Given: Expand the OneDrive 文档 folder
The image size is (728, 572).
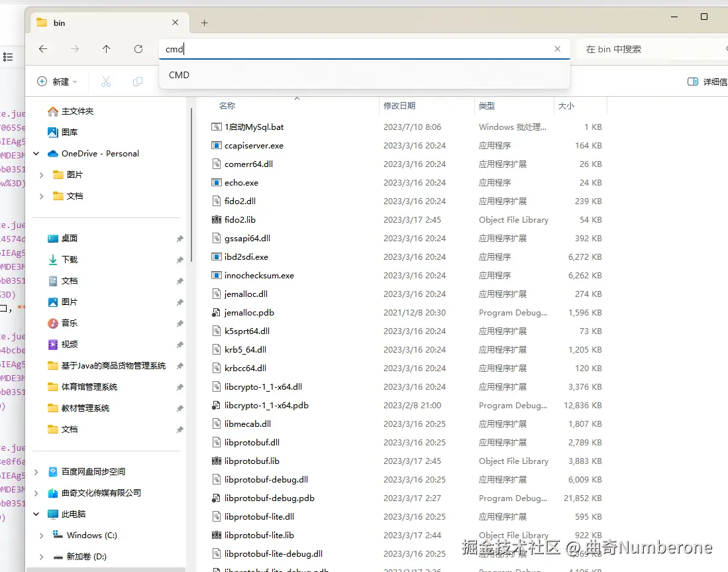Looking at the screenshot, I should pyautogui.click(x=41, y=196).
